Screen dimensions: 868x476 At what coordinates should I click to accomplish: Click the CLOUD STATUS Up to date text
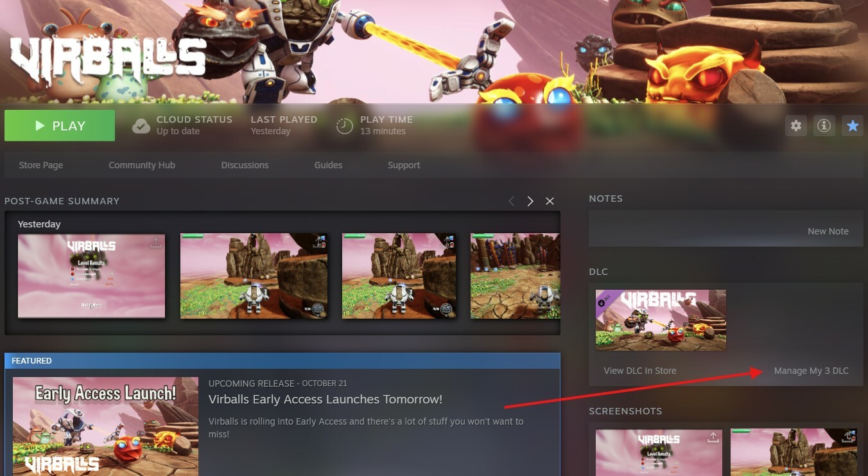click(x=194, y=125)
